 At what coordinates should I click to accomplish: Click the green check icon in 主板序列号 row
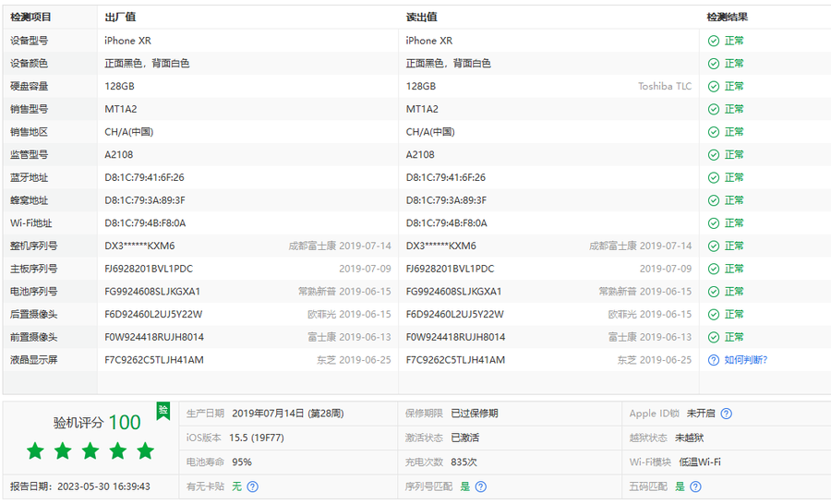[714, 269]
